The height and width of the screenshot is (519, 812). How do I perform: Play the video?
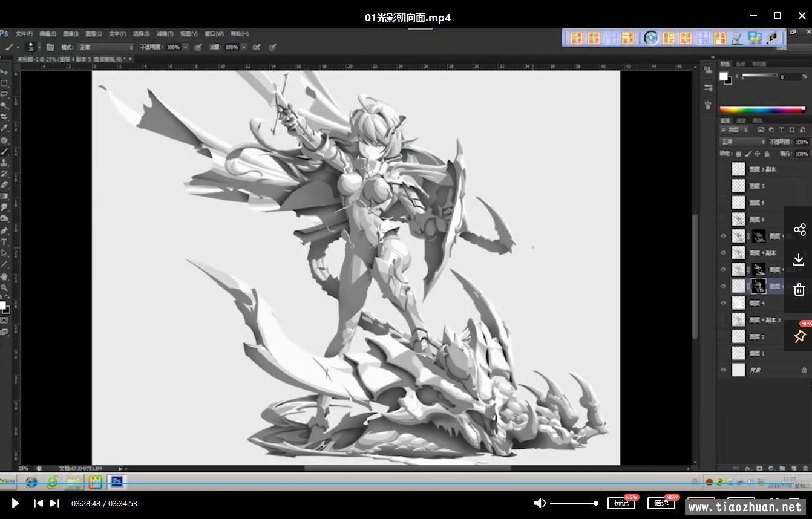15,503
